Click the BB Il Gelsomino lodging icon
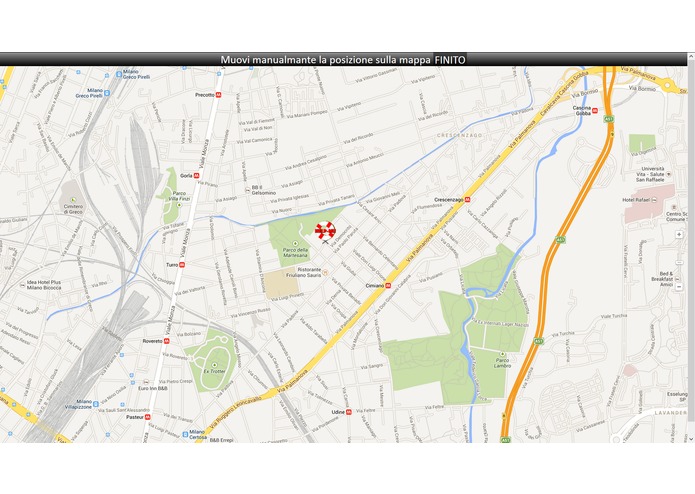This screenshot has height=494, width=695. 248,191
